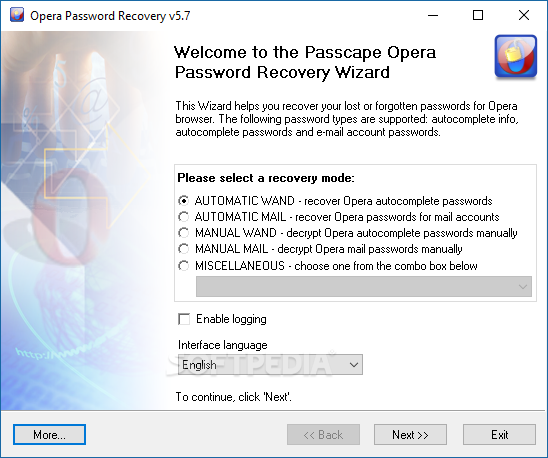This screenshot has width=548, height=458.
Task: Click the disabled Back button
Action: (323, 435)
